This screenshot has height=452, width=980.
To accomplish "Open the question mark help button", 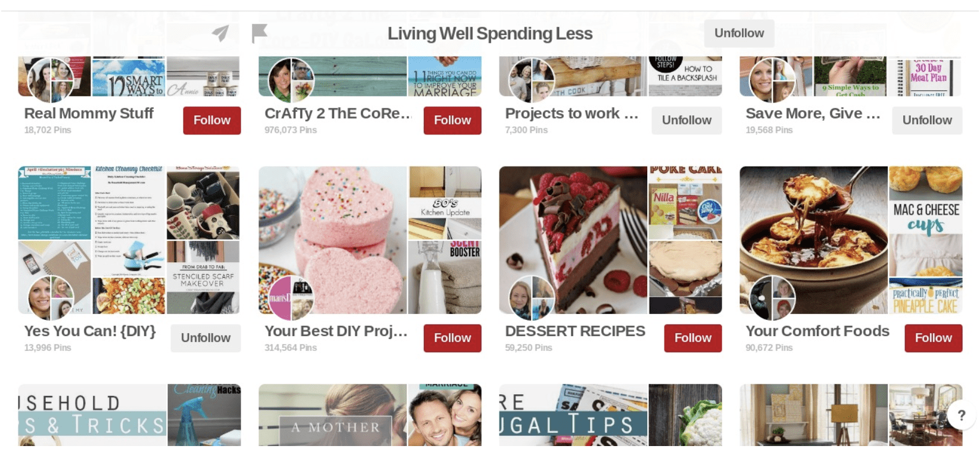I will (961, 415).
